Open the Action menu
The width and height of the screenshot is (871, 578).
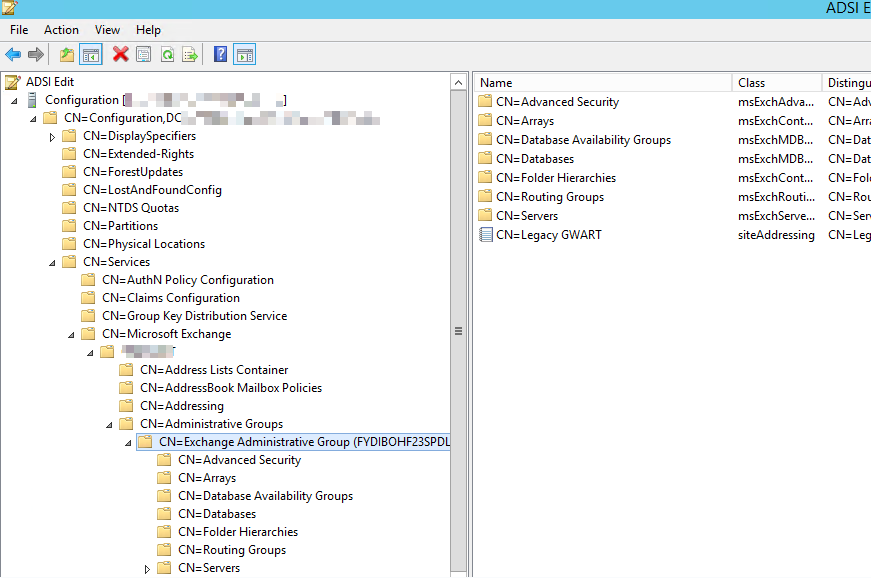(61, 29)
